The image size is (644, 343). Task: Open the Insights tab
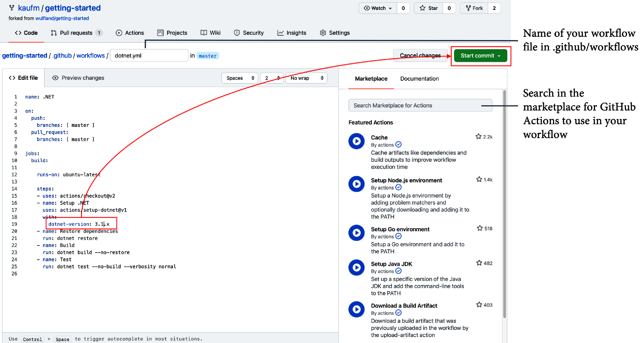click(x=292, y=33)
